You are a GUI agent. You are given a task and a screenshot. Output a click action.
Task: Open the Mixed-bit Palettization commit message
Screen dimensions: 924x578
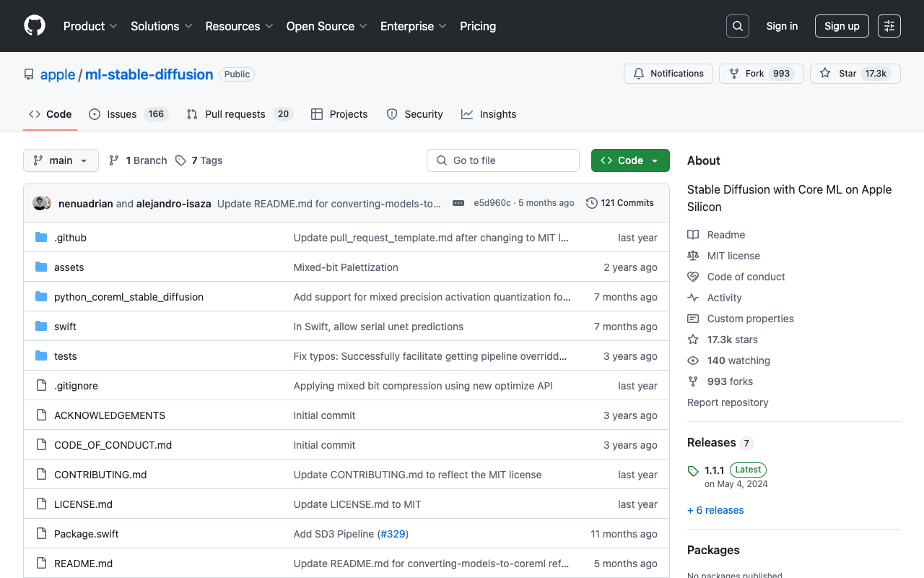(346, 267)
